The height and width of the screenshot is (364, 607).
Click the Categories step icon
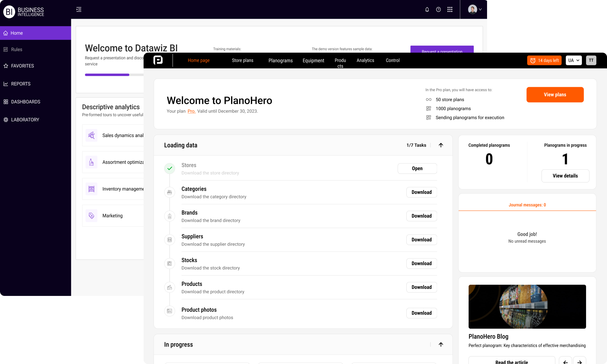[170, 192]
